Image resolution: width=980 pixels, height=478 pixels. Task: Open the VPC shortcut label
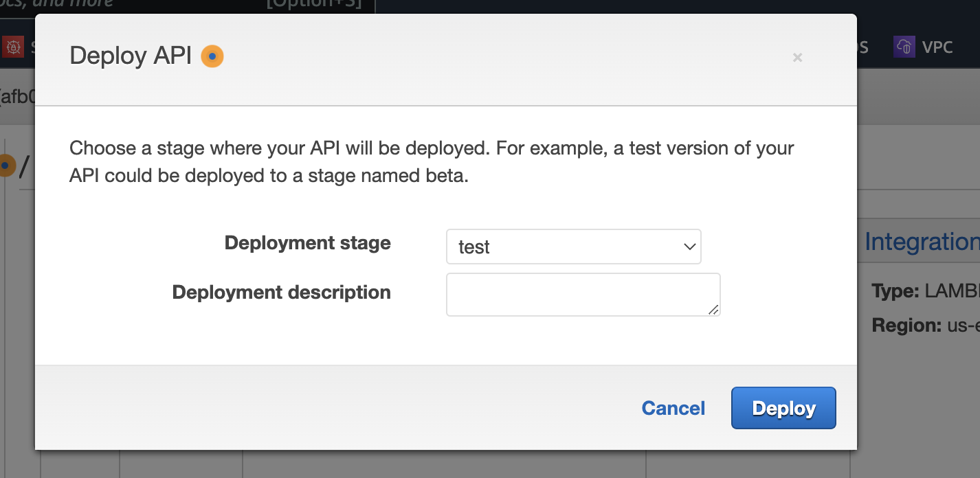pyautogui.click(x=937, y=47)
